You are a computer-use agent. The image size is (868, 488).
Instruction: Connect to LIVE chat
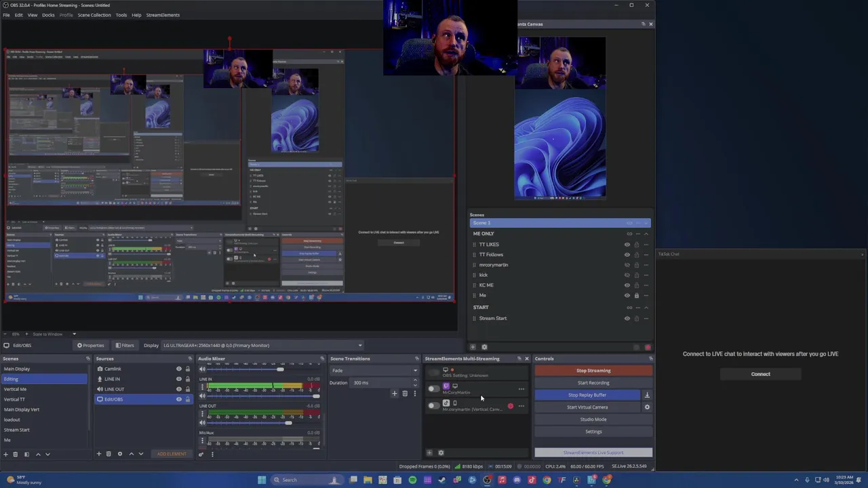click(760, 374)
